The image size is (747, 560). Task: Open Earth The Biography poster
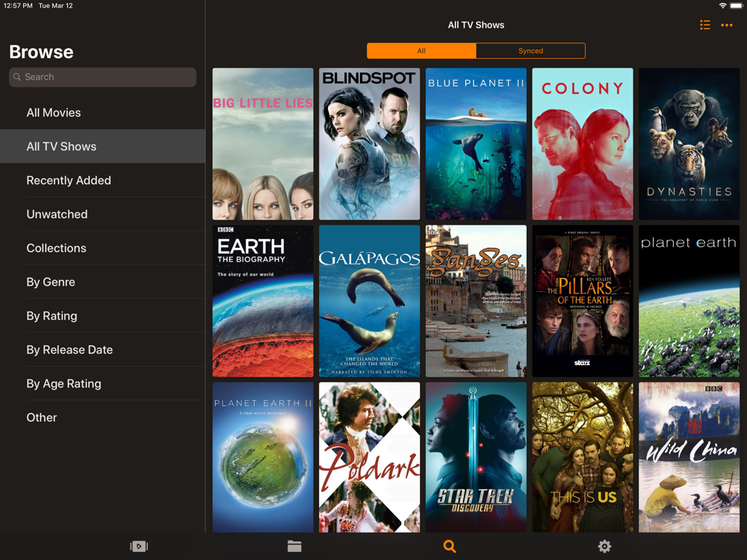point(263,301)
